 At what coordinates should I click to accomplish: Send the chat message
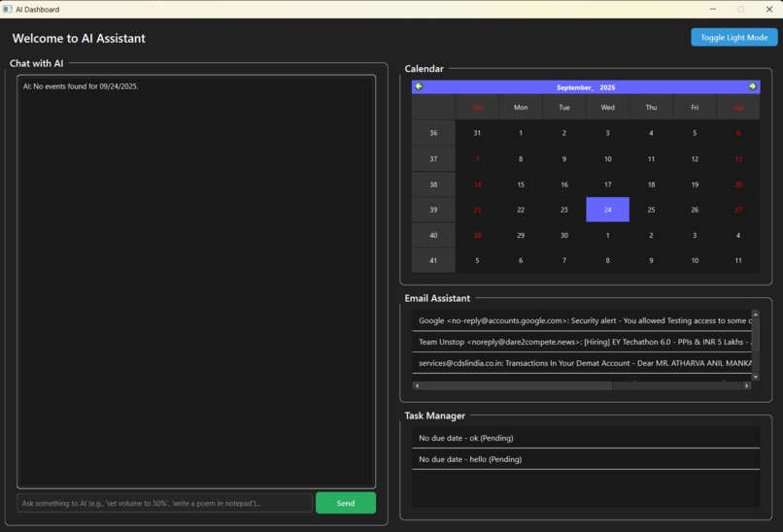(x=346, y=503)
